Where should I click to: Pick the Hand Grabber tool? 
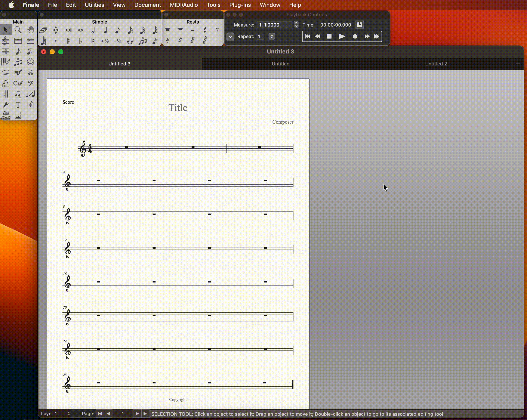[x=30, y=30]
